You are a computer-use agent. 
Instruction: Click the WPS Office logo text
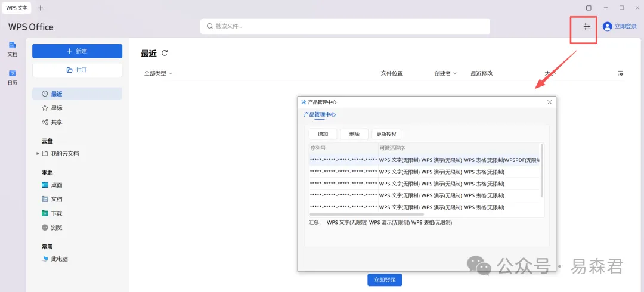31,27
